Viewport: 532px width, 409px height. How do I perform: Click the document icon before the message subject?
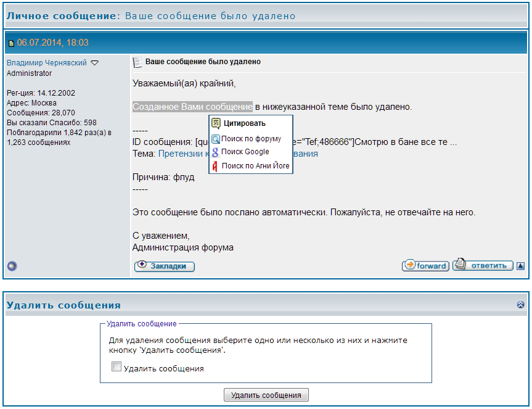(x=137, y=62)
